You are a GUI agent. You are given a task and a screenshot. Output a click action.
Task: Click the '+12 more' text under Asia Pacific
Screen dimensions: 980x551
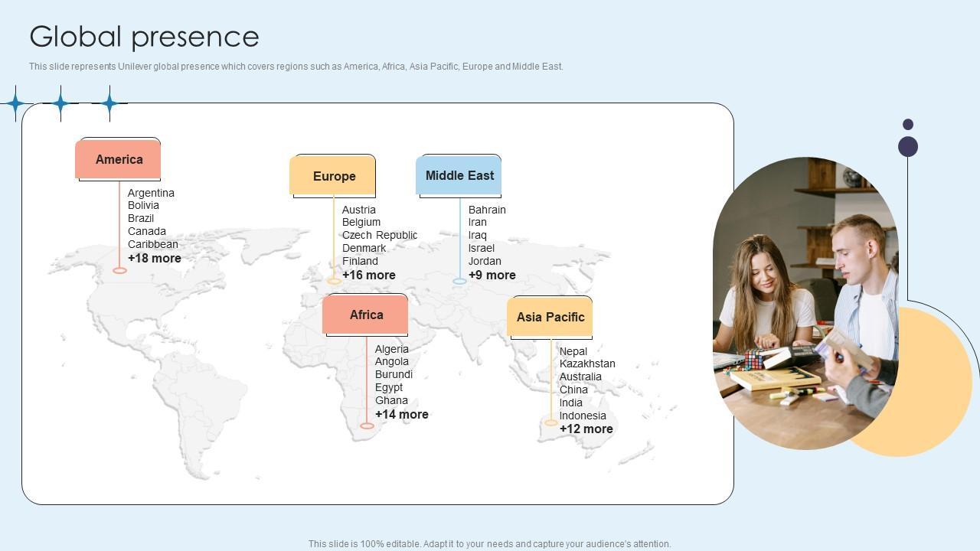pyautogui.click(x=586, y=429)
